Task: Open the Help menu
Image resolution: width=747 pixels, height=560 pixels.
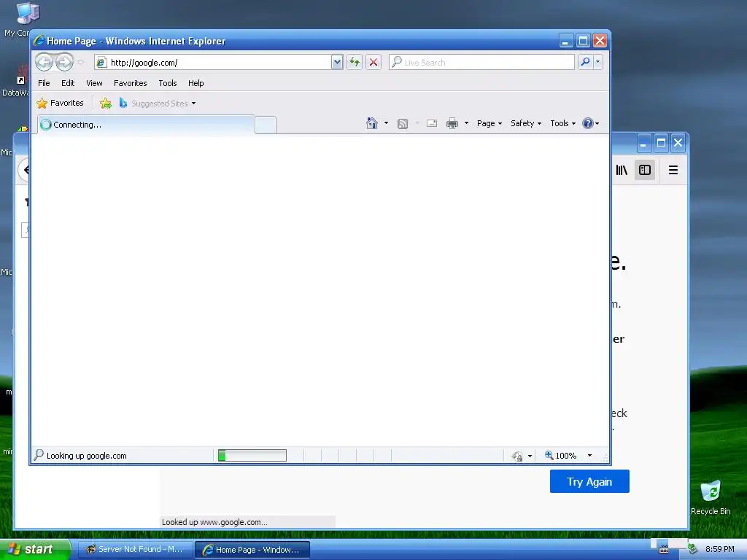Action: pyautogui.click(x=196, y=83)
